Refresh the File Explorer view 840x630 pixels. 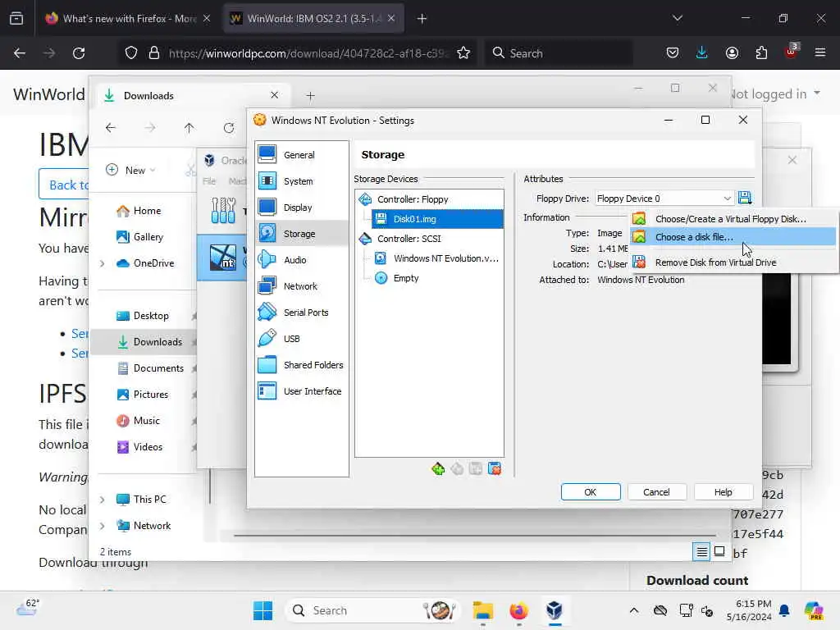coord(229,127)
